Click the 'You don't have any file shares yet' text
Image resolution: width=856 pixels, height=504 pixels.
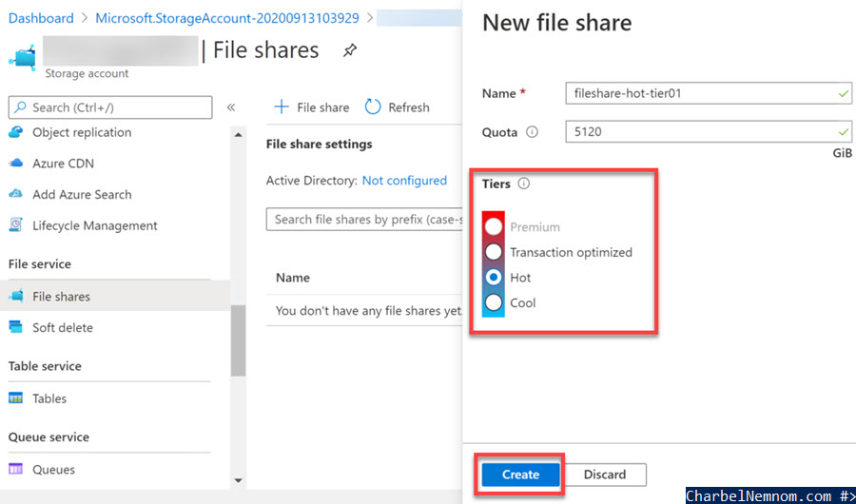tap(369, 311)
